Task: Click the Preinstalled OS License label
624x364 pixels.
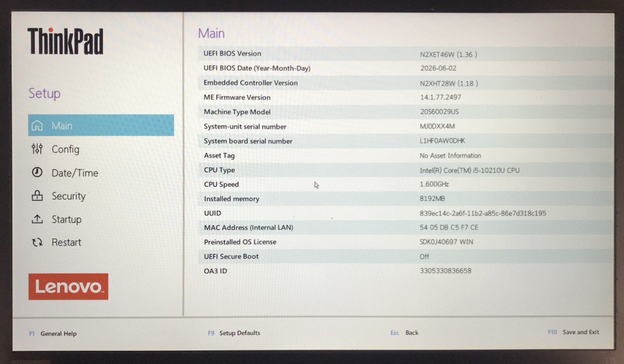Action: coord(240,242)
